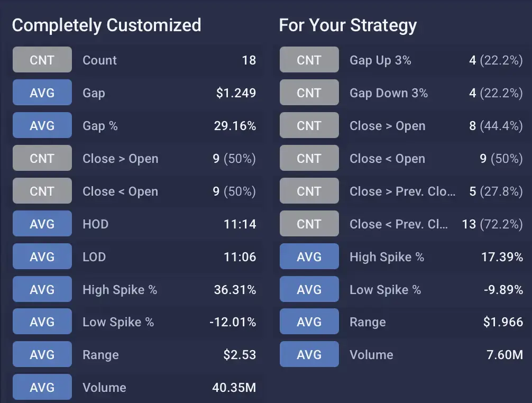Screen dimensions: 532x403
Task: Toggle Close > Open CNT under For Your Strategy
Action: point(309,125)
